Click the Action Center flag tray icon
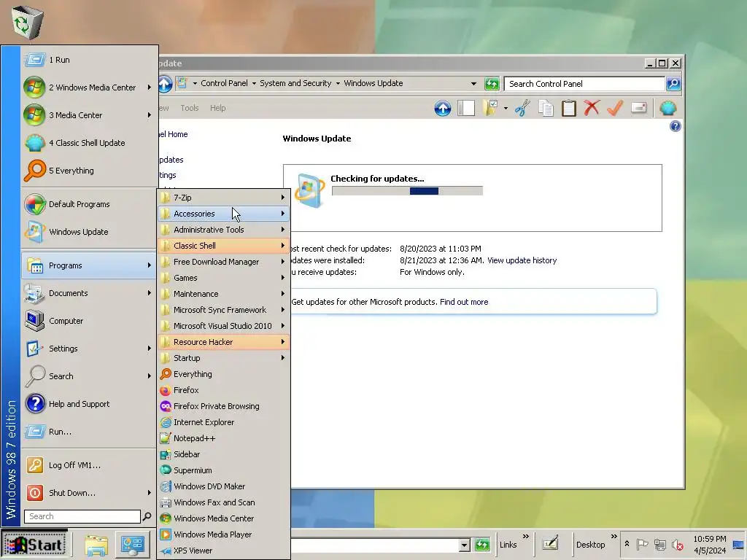747x560 pixels. [x=642, y=544]
